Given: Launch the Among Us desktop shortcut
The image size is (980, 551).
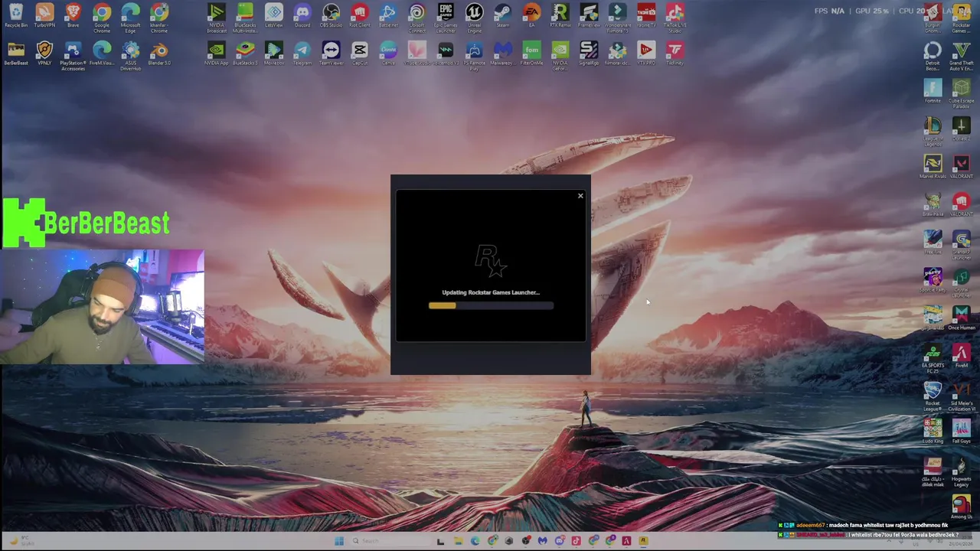Looking at the screenshot, I should (x=961, y=507).
